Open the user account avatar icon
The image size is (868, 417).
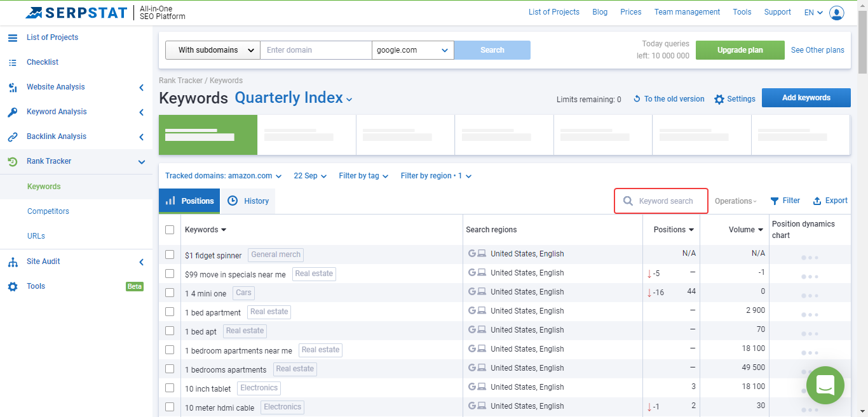coord(837,12)
